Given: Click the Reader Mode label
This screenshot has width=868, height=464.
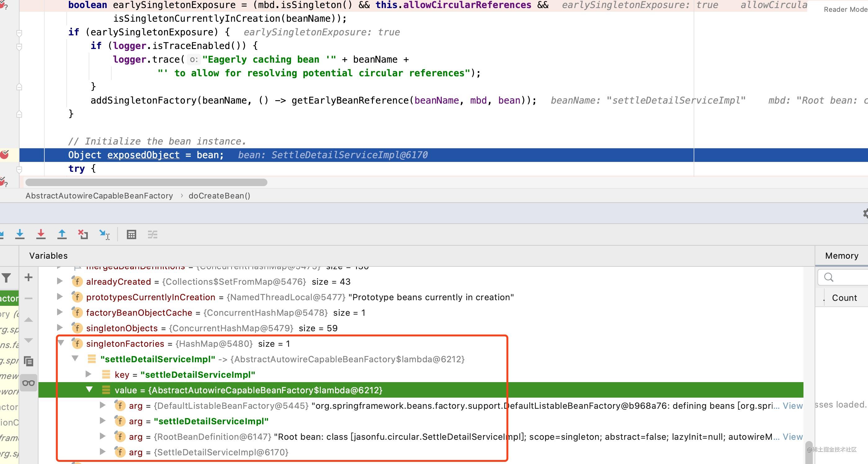Looking at the screenshot, I should 845,9.
